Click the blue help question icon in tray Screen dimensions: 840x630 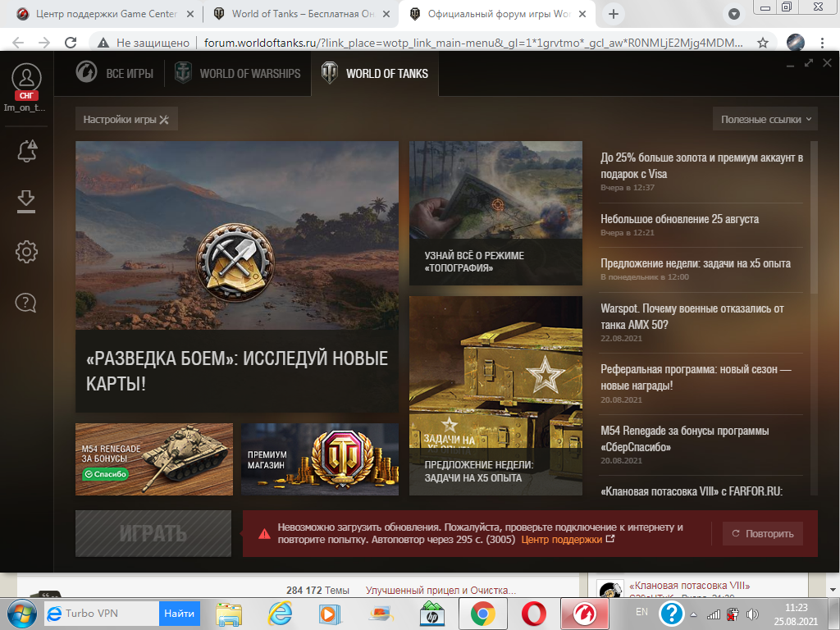(x=671, y=614)
